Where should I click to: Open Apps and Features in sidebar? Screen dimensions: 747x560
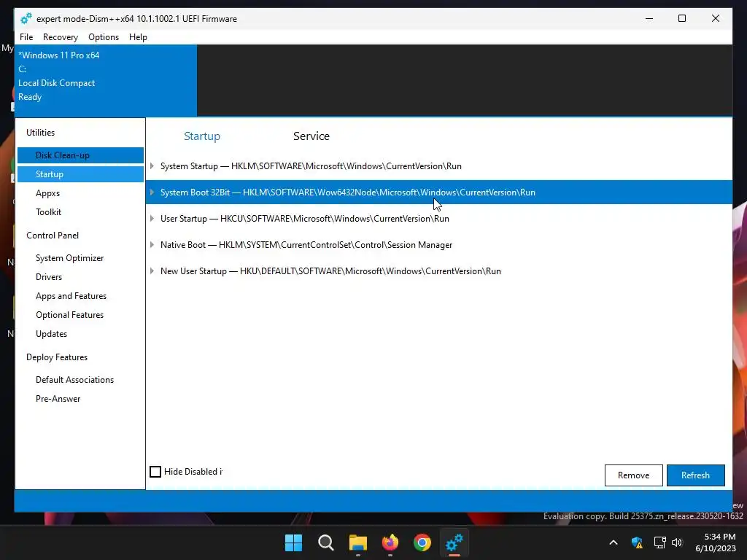(71, 296)
